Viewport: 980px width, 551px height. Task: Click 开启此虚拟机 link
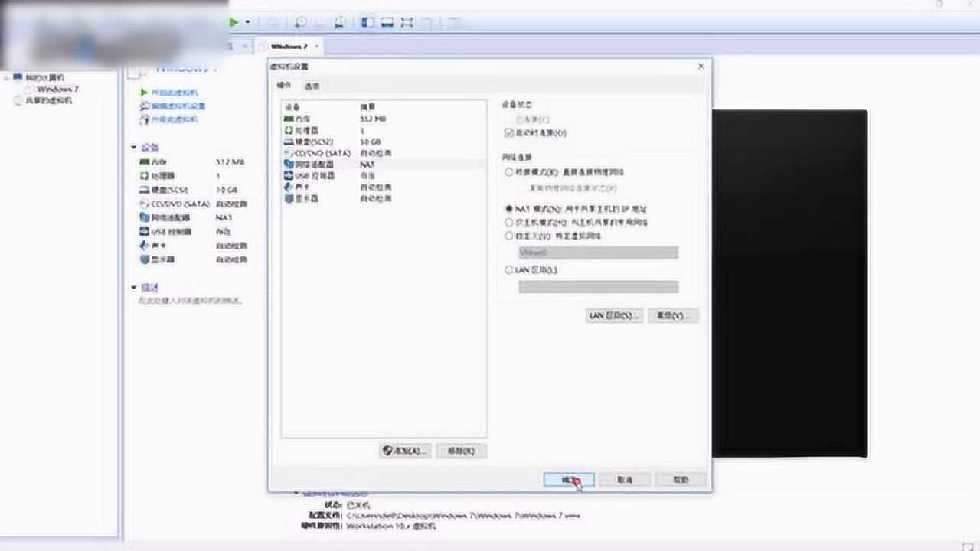[174, 93]
